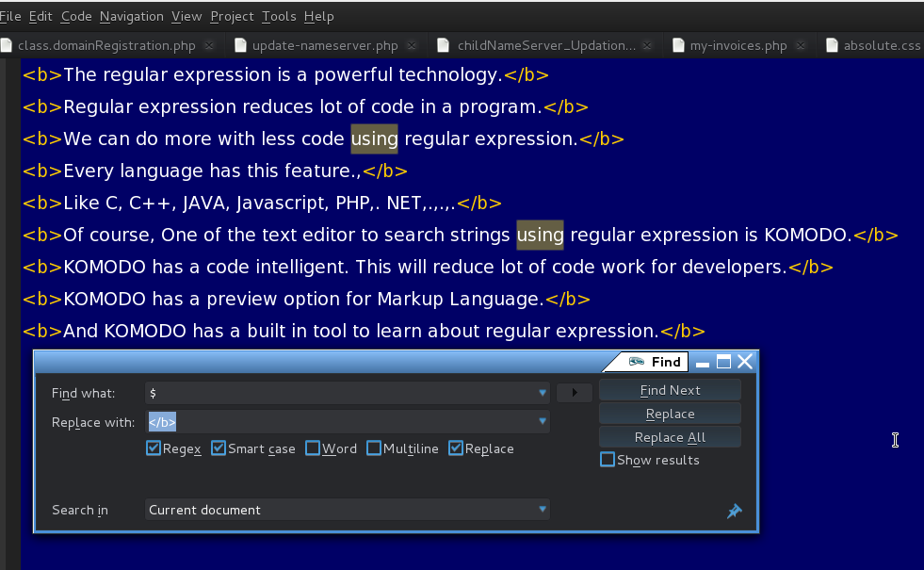
Task: Open the View menu
Action: (x=186, y=17)
